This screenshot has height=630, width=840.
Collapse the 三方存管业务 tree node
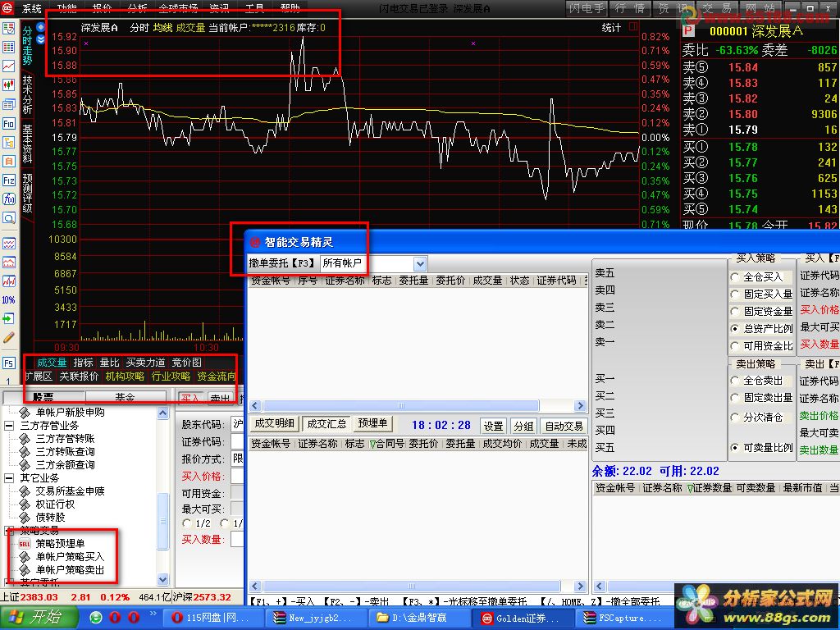point(9,426)
